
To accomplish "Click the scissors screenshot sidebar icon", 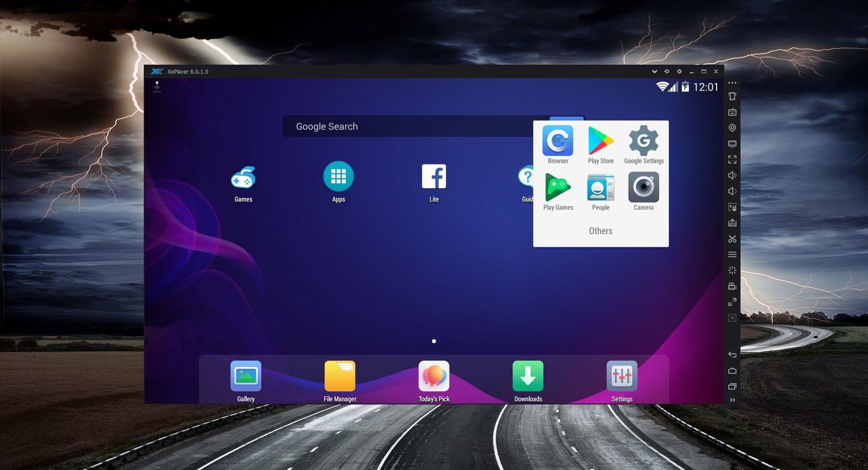I will 732,239.
